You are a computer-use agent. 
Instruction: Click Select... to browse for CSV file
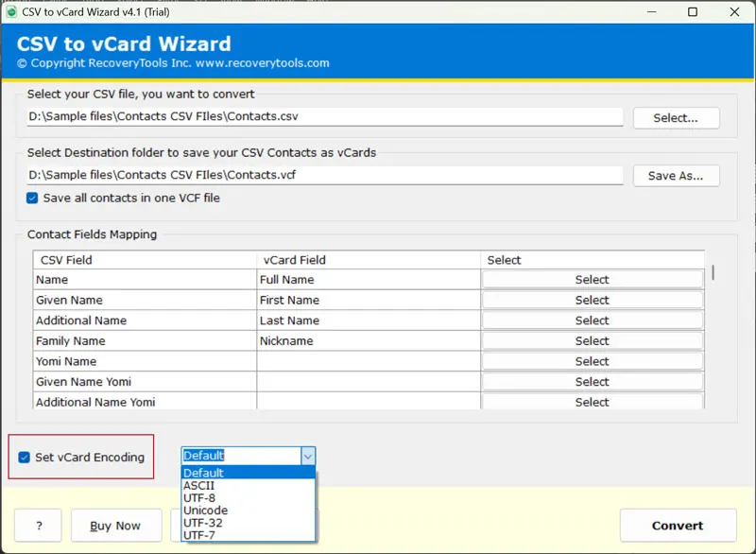pos(676,118)
